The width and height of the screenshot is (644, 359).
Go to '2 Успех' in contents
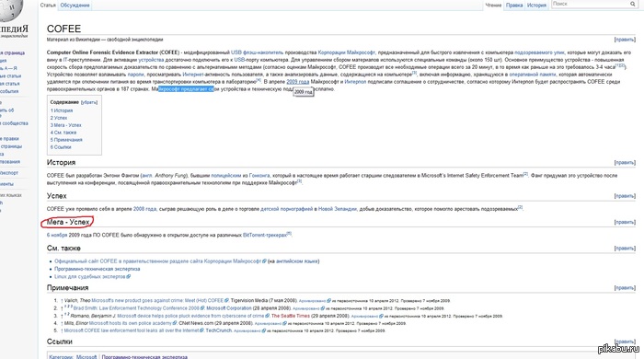click(x=59, y=118)
